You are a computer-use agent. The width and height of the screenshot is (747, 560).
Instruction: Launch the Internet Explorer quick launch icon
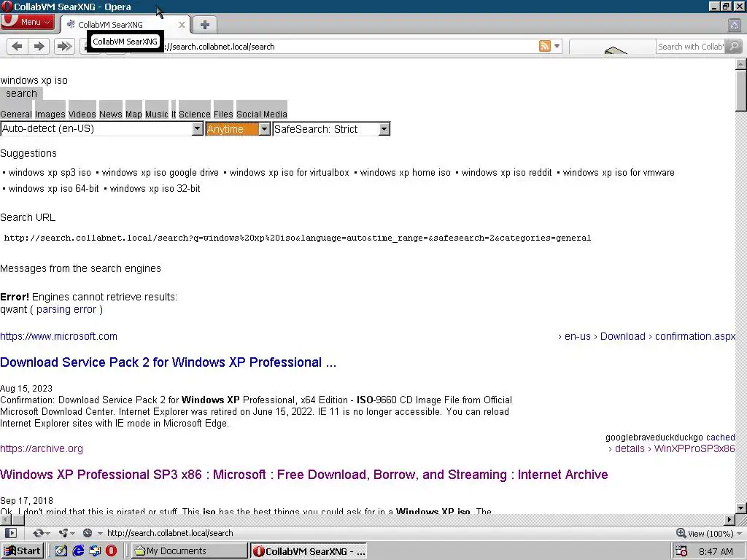tap(78, 551)
